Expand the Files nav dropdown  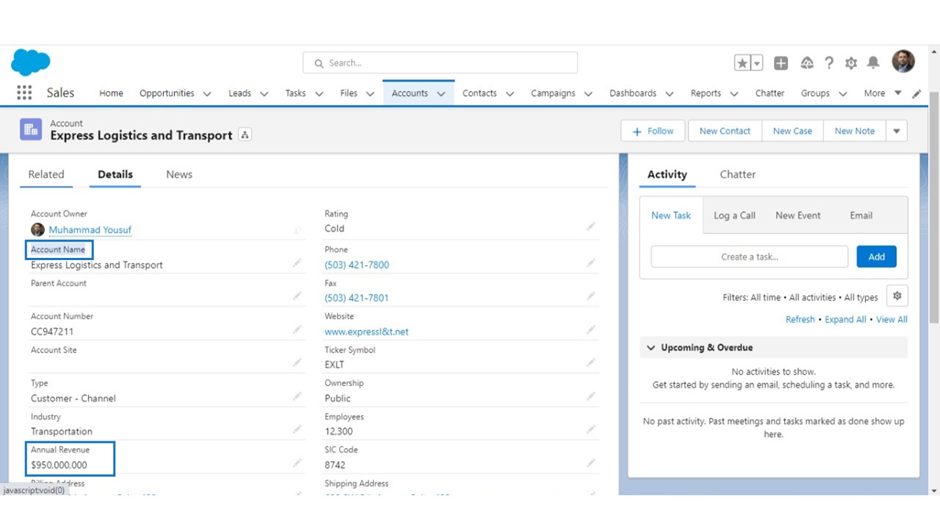click(x=370, y=94)
